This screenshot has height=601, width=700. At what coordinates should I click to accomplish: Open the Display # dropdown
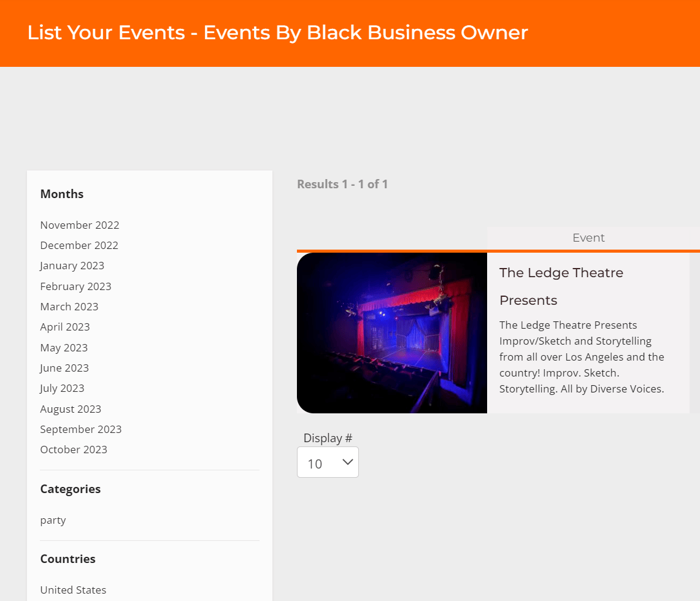click(x=328, y=462)
